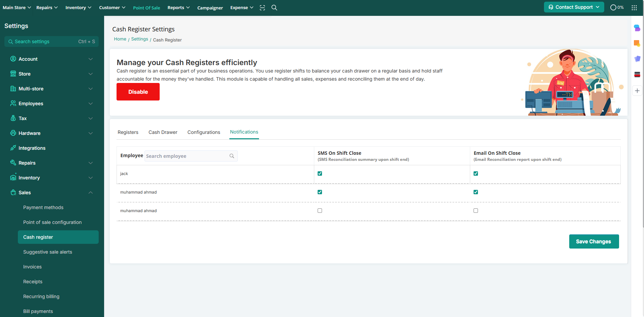Open the Contact Support dropdown
This screenshot has height=317, width=644.
coord(574,7)
